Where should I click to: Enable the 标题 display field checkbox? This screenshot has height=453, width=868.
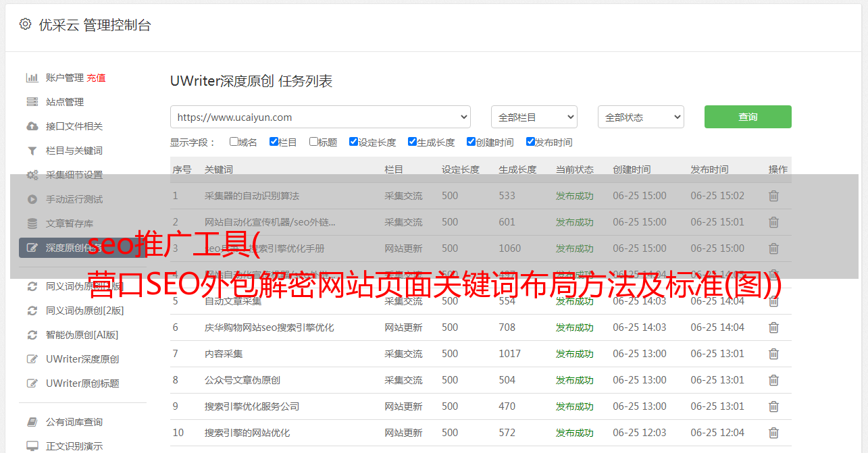[313, 142]
